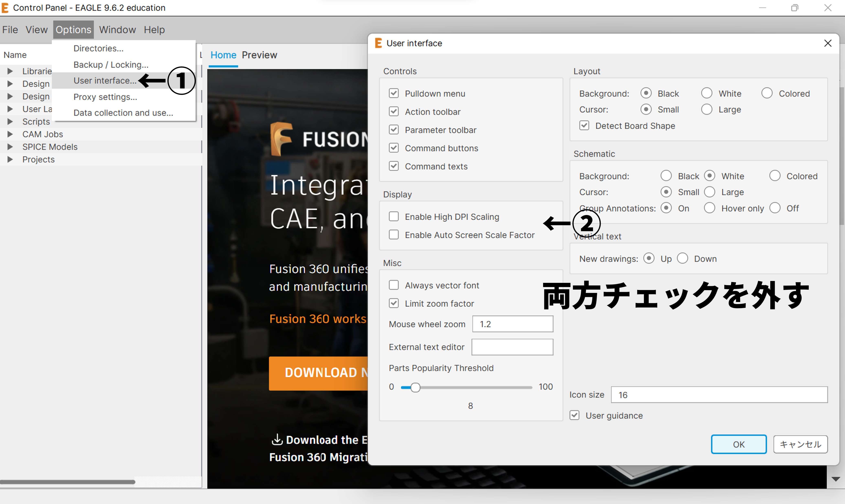Expand the Libraries tree item

coord(10,71)
